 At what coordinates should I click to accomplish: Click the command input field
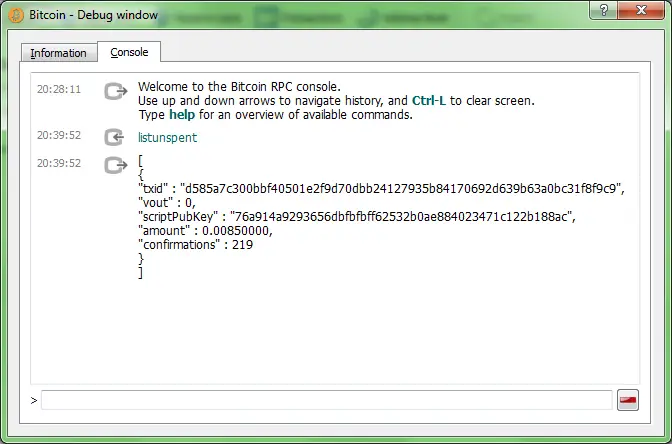click(x=327, y=400)
